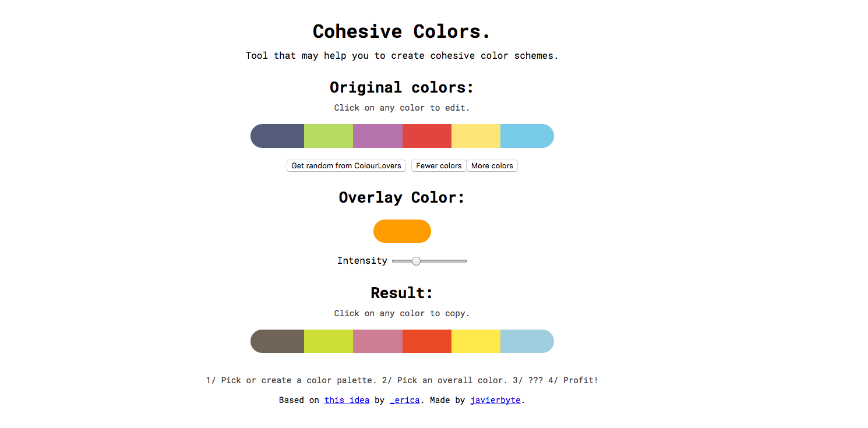Viewport: 868px width, 428px height.
Task: Click Get random from ColourLovers button
Action: (x=346, y=166)
